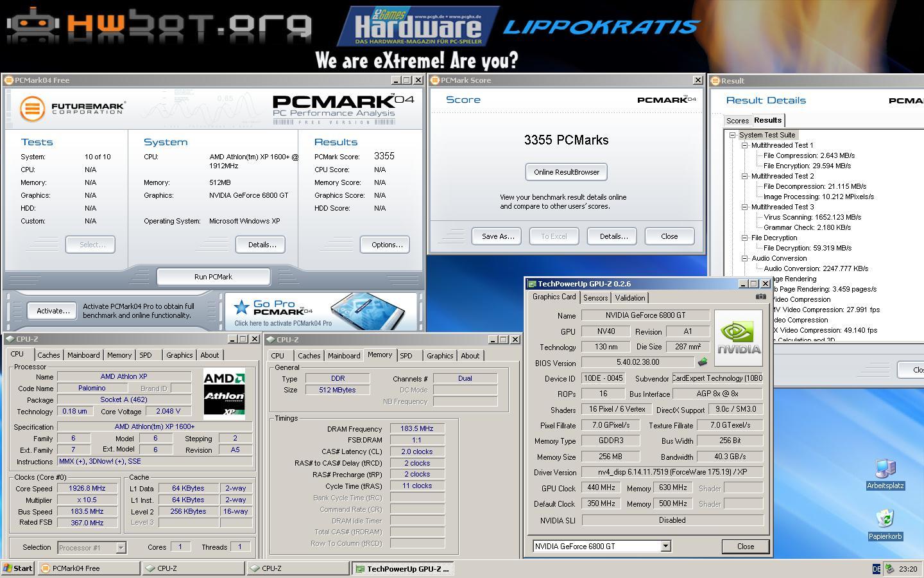
Task: Open the Processor #1 selection dropdown
Action: 121,548
